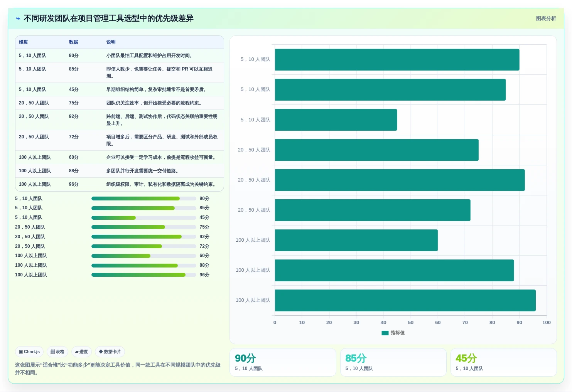Click the 数据 column header
The image size is (572, 392).
point(74,42)
